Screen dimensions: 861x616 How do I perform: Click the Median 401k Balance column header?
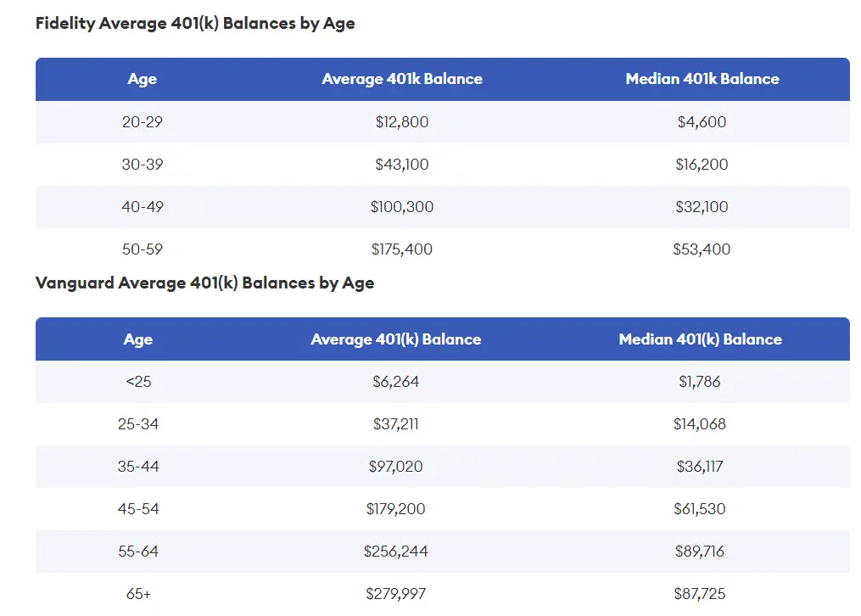pos(702,79)
